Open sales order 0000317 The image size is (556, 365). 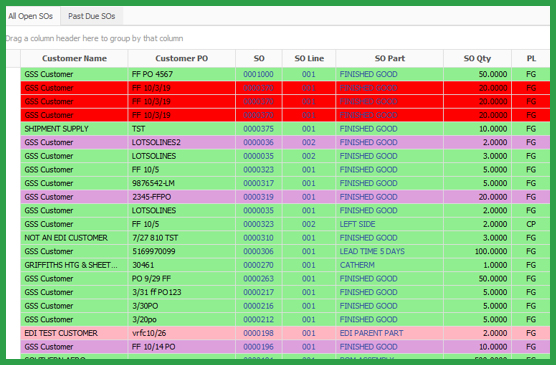pos(258,183)
